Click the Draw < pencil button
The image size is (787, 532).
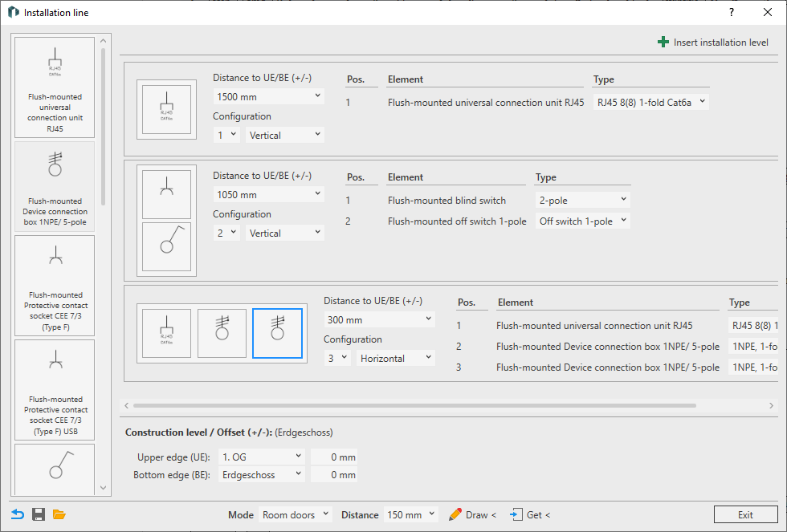[472, 514]
